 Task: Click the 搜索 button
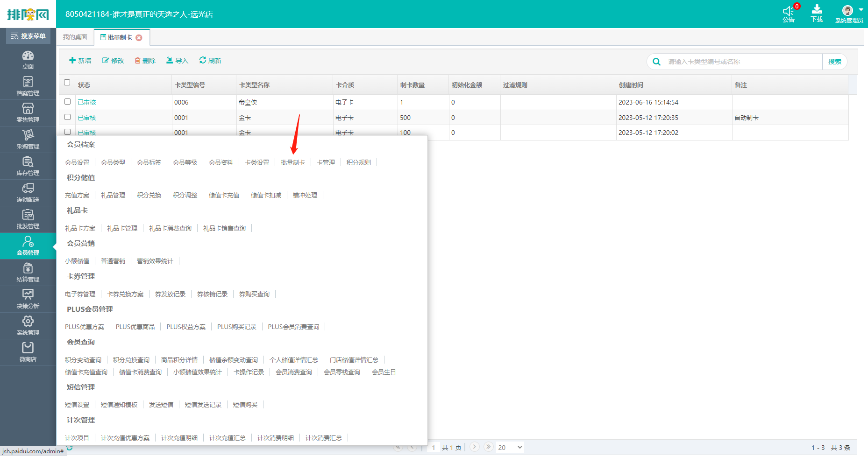tap(835, 62)
